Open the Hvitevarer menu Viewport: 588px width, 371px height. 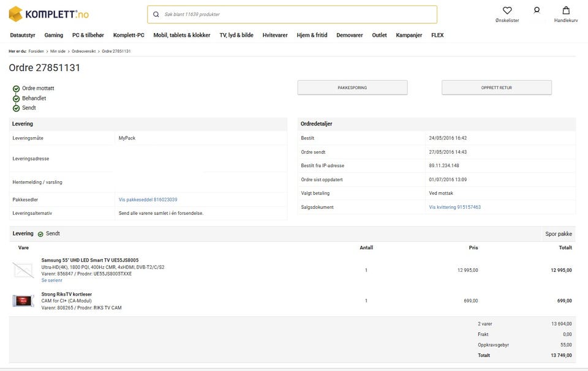(275, 36)
